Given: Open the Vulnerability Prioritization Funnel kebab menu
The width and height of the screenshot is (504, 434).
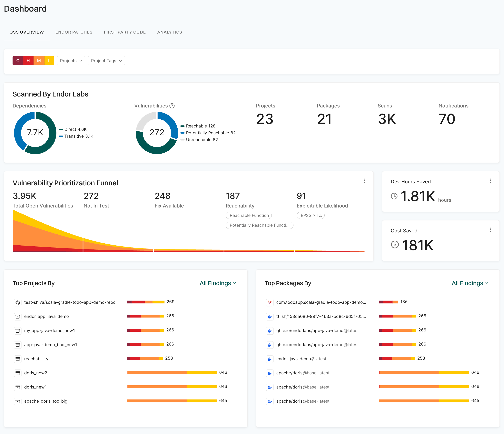Looking at the screenshot, I should point(364,181).
